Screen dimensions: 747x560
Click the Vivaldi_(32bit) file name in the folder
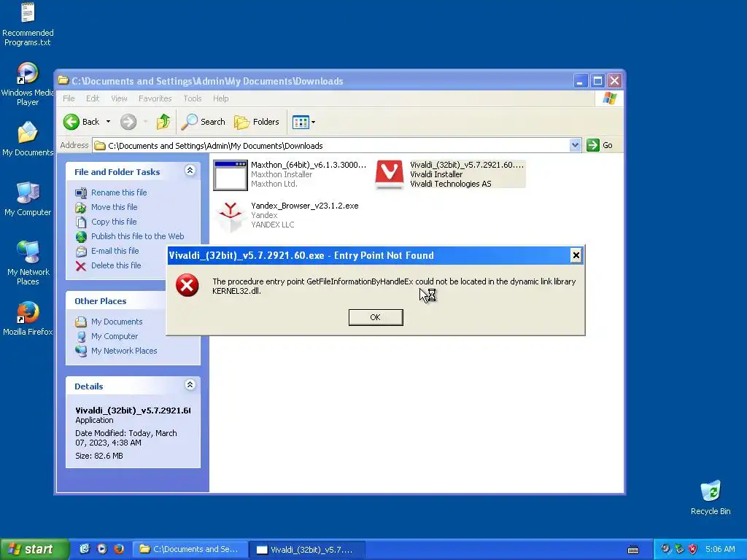[466, 165]
